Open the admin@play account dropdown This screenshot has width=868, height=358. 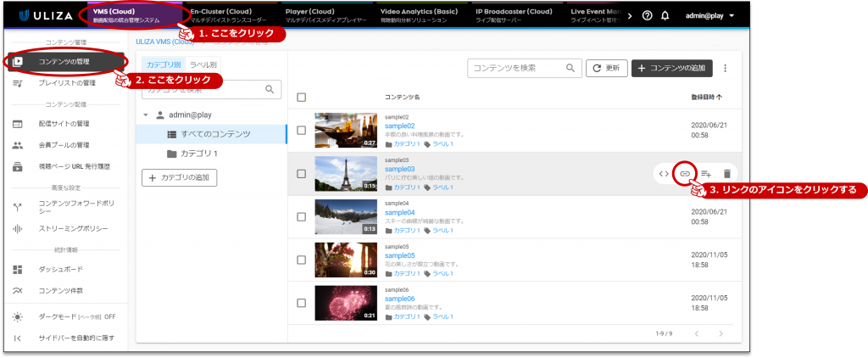pyautogui.click(x=709, y=15)
